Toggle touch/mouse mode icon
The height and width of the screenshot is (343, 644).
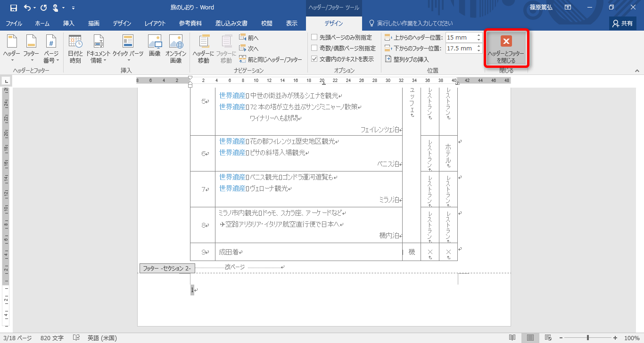point(56,8)
